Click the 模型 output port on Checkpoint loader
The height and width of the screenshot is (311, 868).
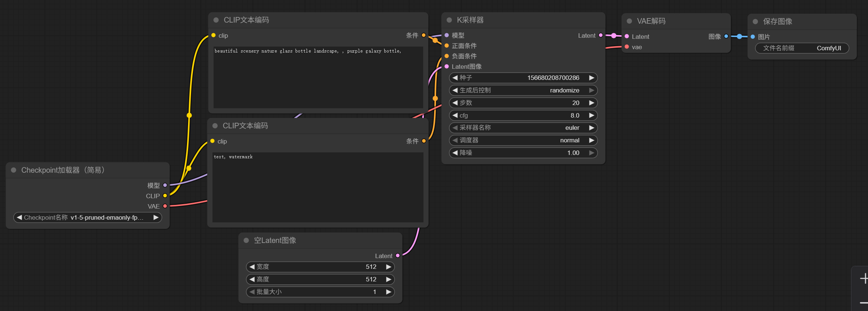point(165,185)
